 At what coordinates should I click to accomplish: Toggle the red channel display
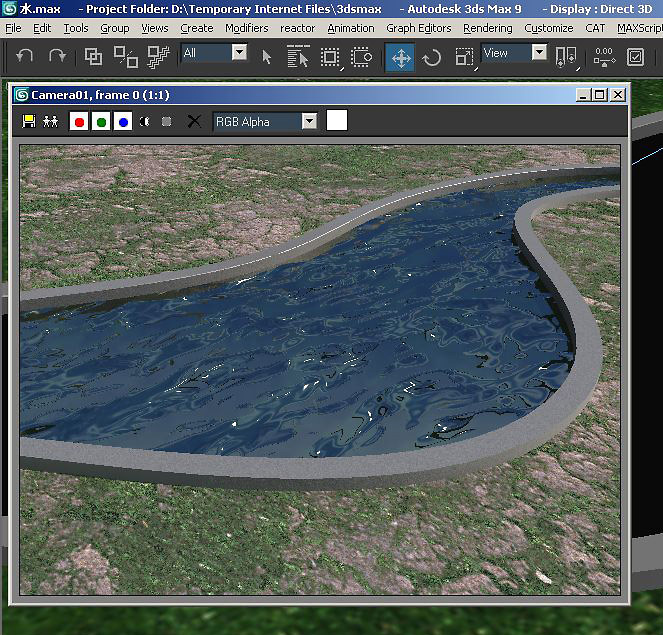(79, 122)
